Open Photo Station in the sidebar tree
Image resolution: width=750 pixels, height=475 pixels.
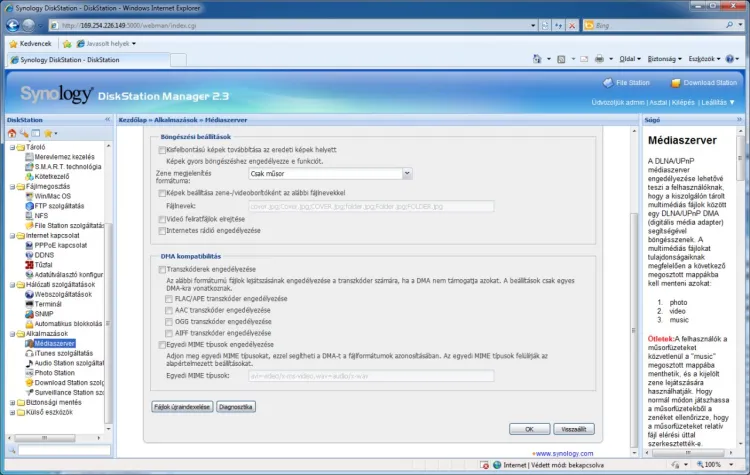55,372
